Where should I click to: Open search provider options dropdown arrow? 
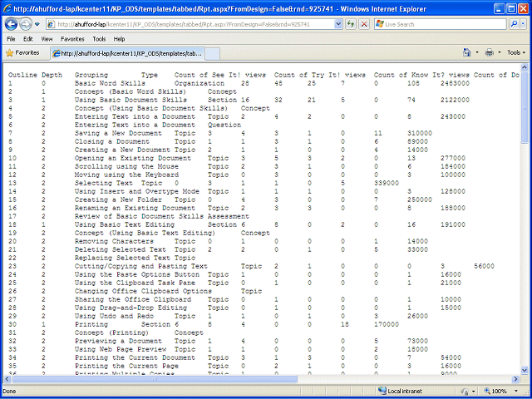(x=523, y=24)
